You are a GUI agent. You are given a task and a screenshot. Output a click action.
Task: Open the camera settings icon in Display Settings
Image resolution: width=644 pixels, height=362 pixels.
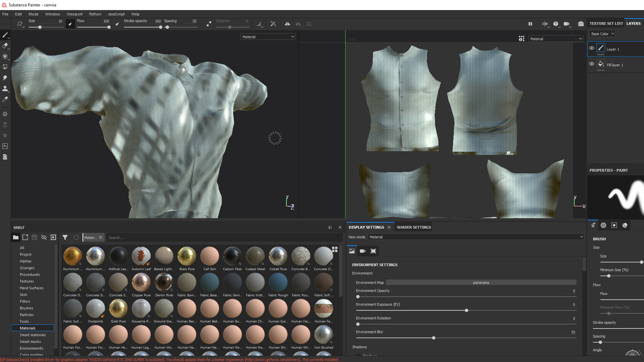click(x=363, y=251)
